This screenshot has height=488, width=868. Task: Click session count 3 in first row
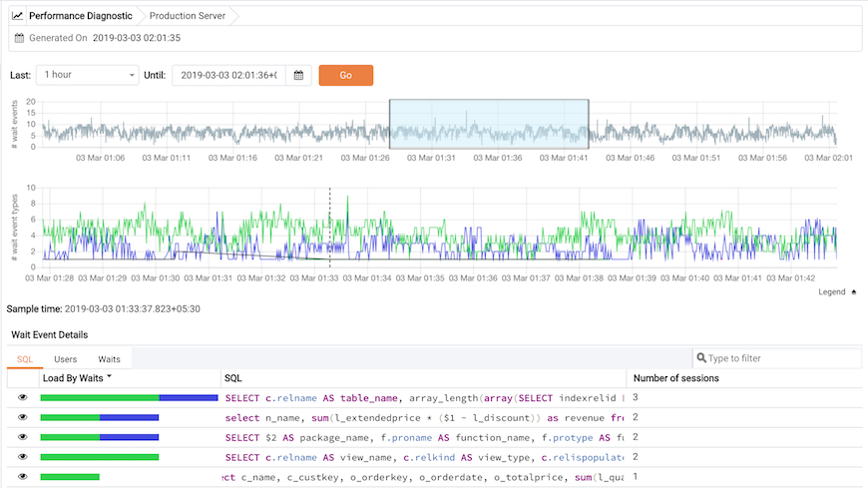[636, 397]
